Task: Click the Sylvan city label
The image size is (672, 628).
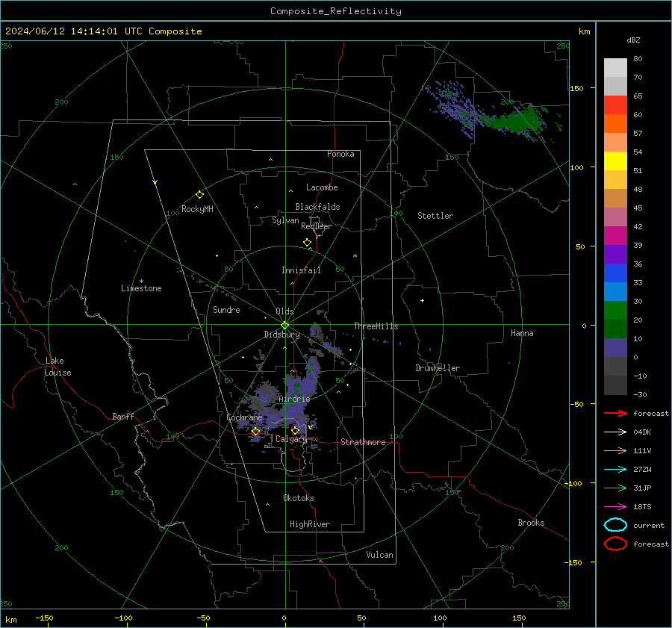Action: click(x=285, y=220)
